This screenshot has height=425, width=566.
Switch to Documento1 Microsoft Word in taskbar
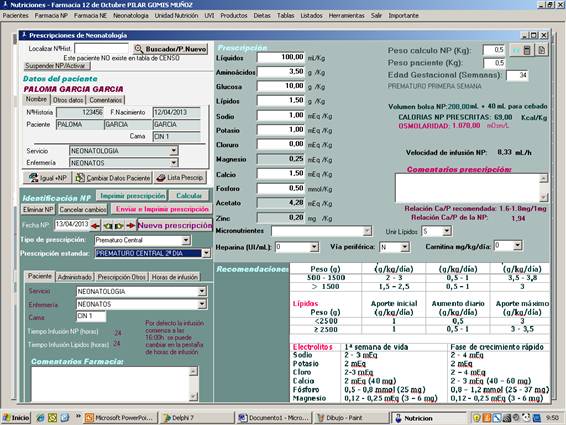pos(274,418)
